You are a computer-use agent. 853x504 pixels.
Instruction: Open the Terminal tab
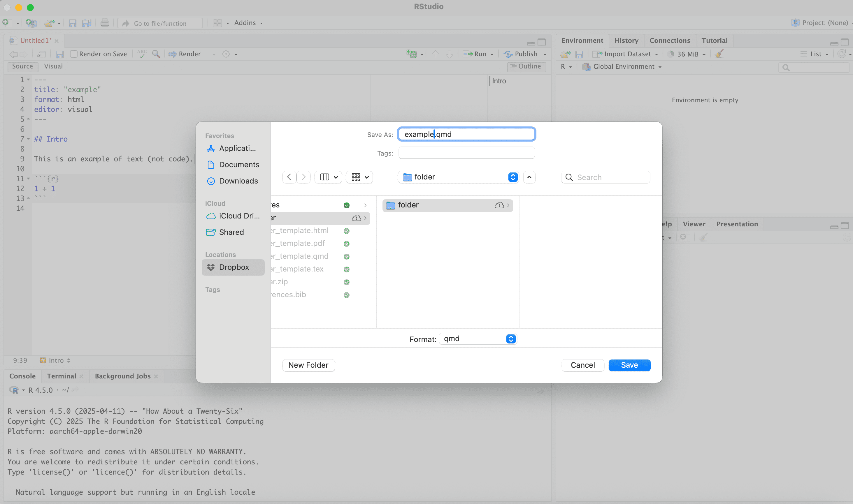click(x=61, y=376)
